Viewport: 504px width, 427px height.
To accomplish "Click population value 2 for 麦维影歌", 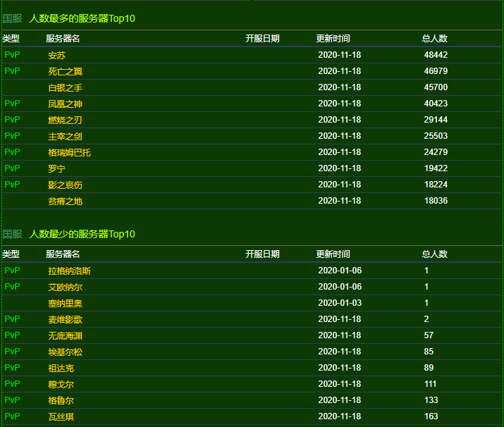I will pyautogui.click(x=426, y=319).
